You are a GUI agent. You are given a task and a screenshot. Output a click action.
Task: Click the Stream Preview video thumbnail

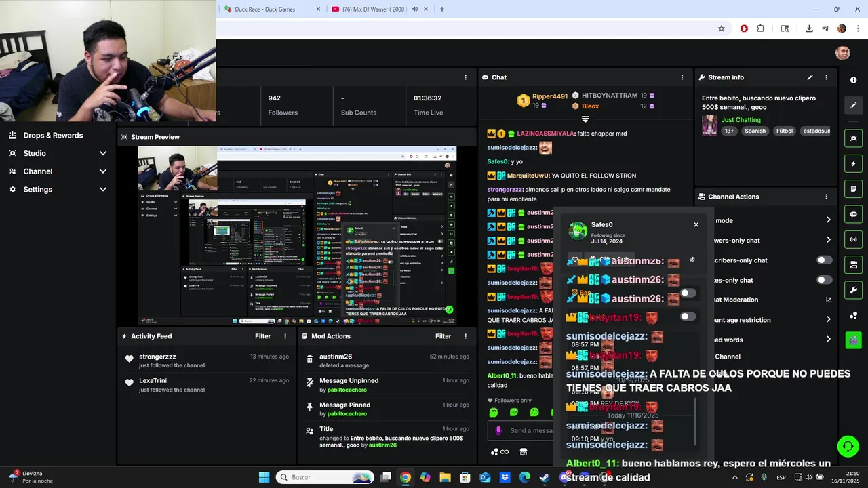(x=297, y=235)
